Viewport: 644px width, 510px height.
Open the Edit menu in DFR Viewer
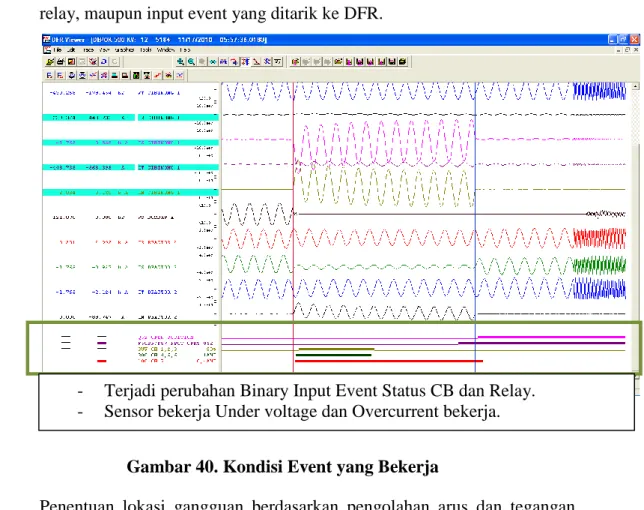(x=71, y=50)
